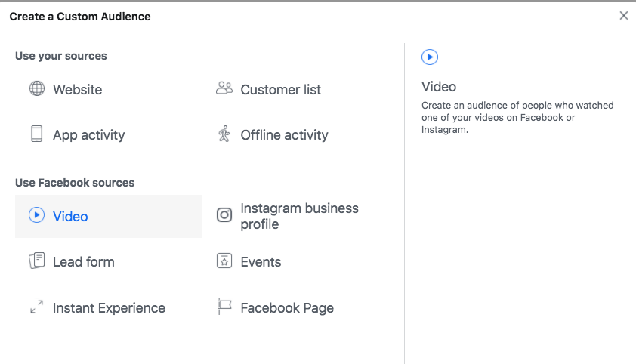Viewport: 636px width, 364px height.
Task: Click the 'Use Facebook sources' heading
Action: click(75, 183)
